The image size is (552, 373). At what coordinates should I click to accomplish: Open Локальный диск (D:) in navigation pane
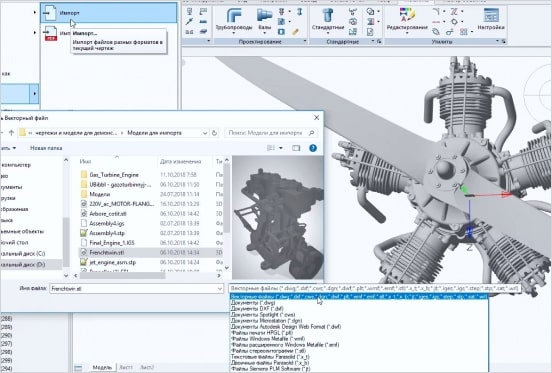23,265
